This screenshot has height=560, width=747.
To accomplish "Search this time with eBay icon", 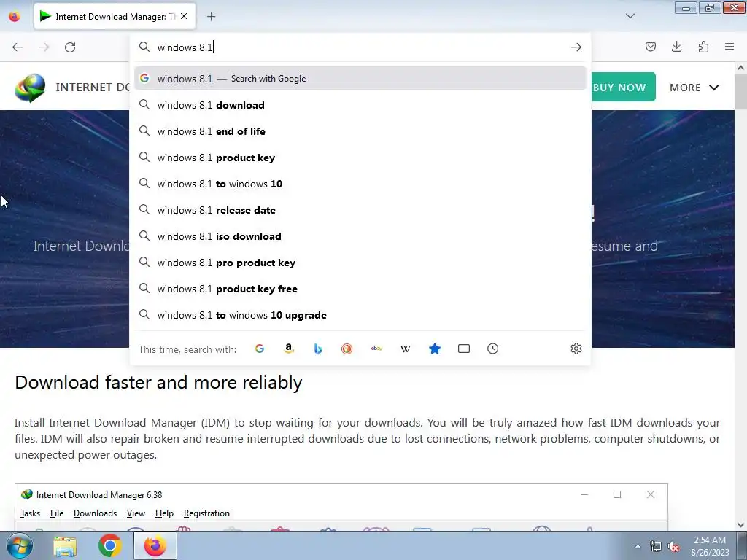I will coord(376,349).
